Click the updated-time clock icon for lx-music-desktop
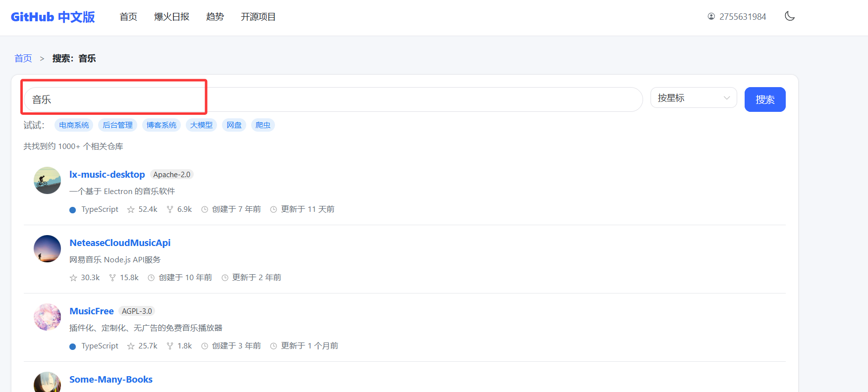 pyautogui.click(x=273, y=209)
